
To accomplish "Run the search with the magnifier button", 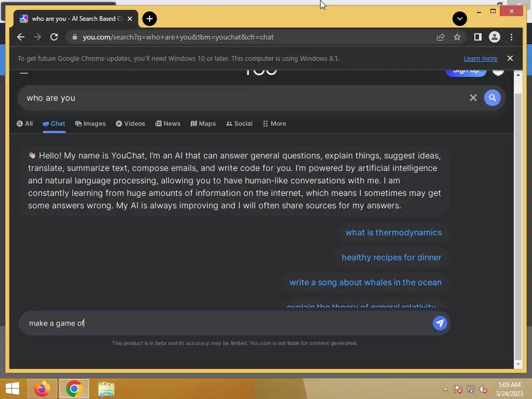I will pyautogui.click(x=493, y=98).
